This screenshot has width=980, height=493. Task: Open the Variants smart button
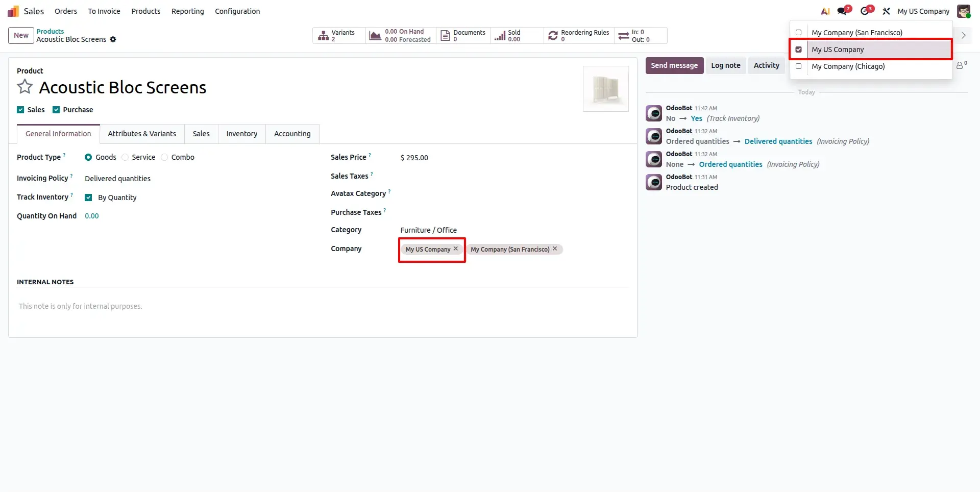[x=339, y=35]
